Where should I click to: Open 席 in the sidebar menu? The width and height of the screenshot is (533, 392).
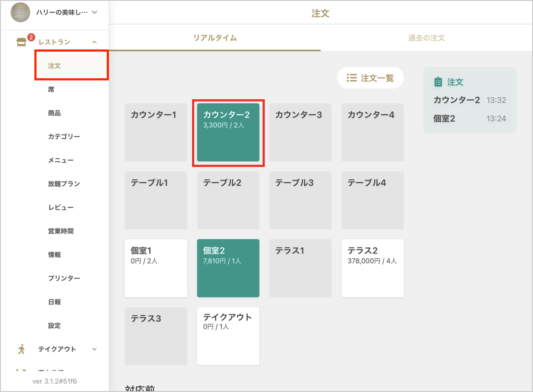coord(51,89)
